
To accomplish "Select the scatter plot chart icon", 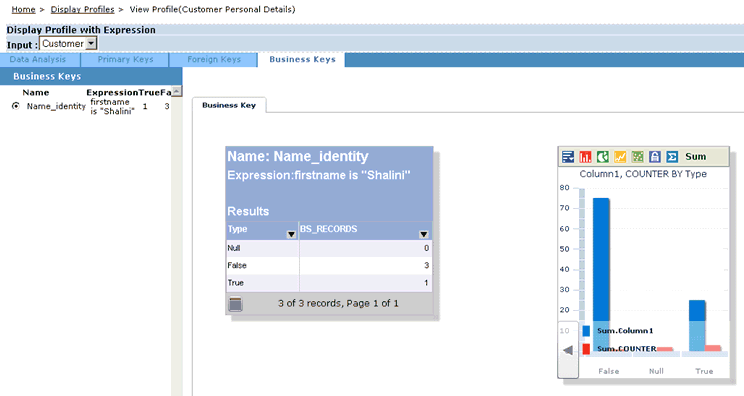I will (637, 157).
